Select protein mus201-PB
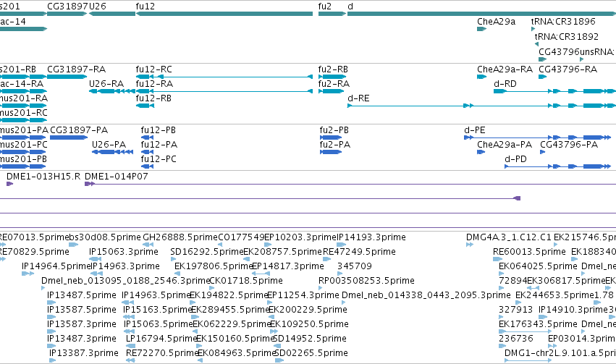 pyautogui.click(x=23, y=166)
